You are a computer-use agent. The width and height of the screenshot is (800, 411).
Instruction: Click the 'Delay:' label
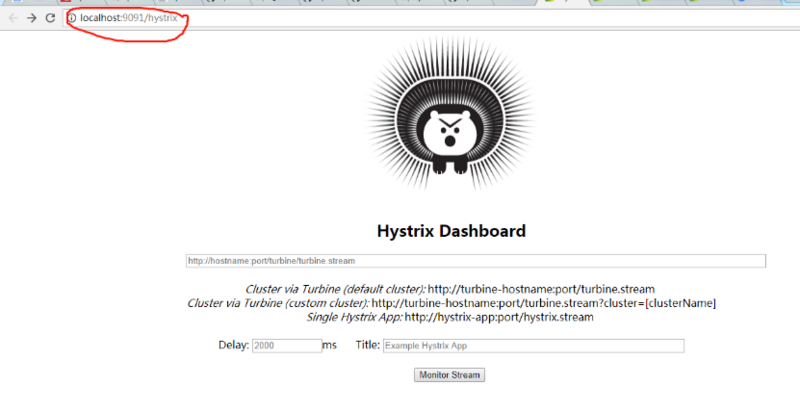[234, 345]
